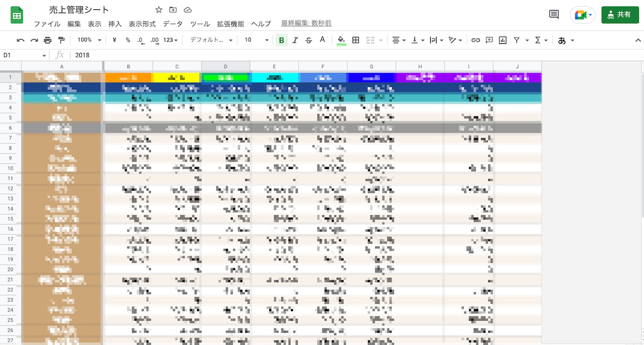This screenshot has height=345, width=644.
Task: Open the ヘルプ menu
Action: click(x=261, y=24)
